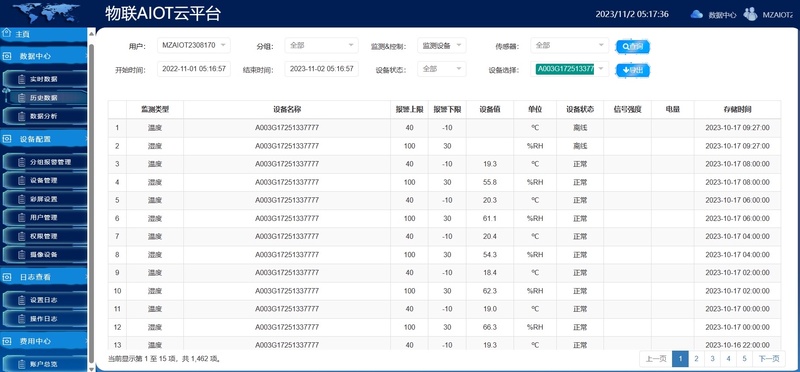The image size is (800, 372).
Task: Go to 下一页 next page
Action: (769, 359)
